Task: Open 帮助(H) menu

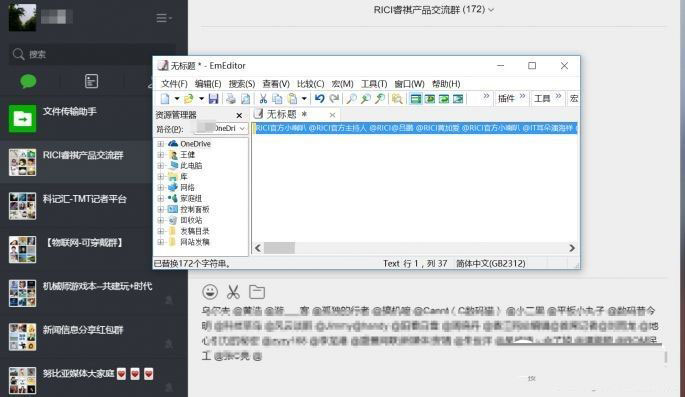Action: [x=446, y=84]
